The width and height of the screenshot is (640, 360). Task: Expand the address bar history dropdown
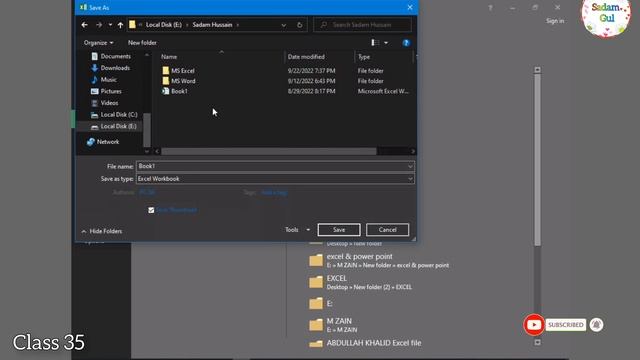point(284,25)
